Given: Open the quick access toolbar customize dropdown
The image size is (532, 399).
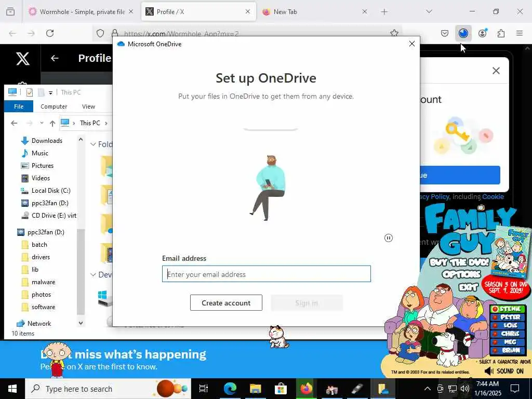Looking at the screenshot, I should point(50,92).
